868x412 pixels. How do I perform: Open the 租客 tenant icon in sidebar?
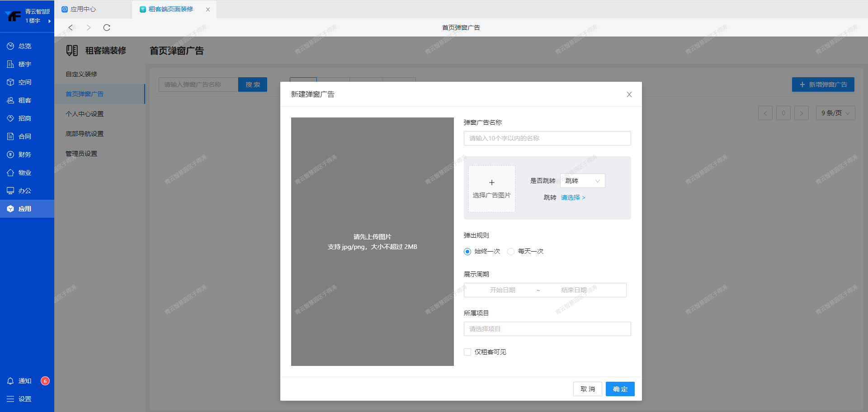pyautogui.click(x=10, y=100)
